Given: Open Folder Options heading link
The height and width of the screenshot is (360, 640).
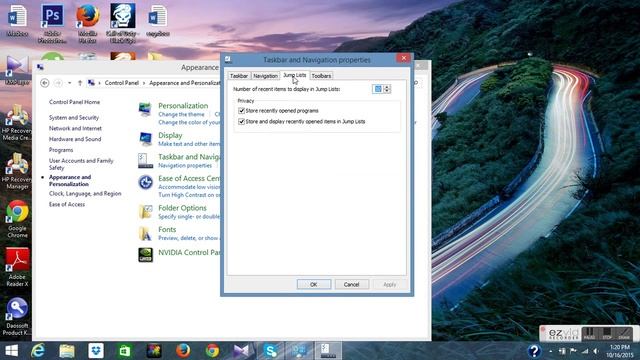Looking at the screenshot, I should tap(182, 208).
